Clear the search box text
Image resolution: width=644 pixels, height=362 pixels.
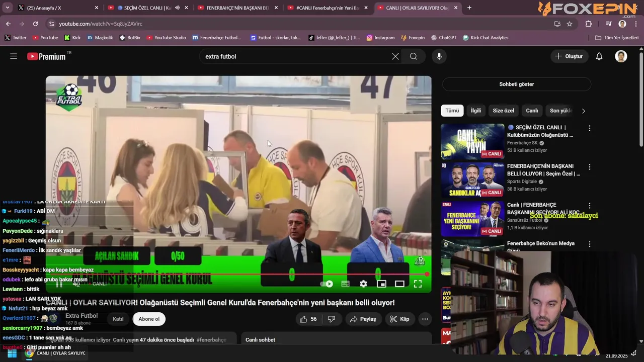[395, 56]
